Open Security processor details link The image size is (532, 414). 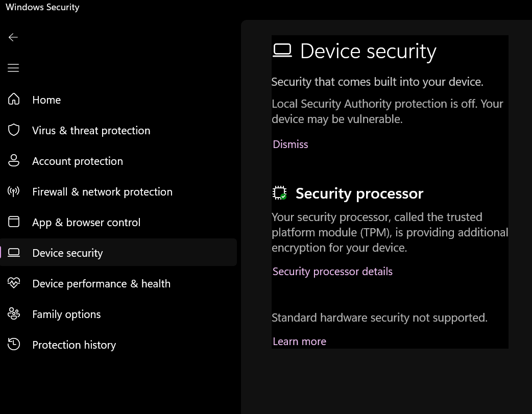tap(332, 272)
